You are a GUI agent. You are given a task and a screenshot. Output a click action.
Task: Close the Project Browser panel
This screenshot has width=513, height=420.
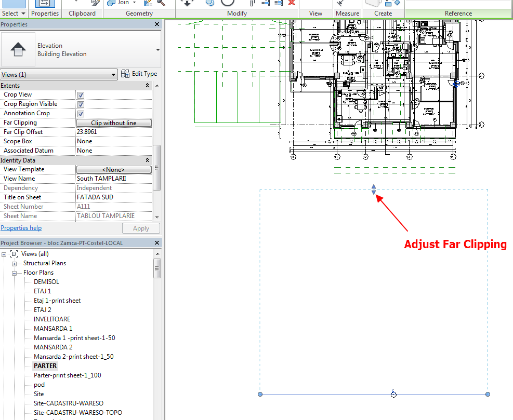[x=157, y=243]
